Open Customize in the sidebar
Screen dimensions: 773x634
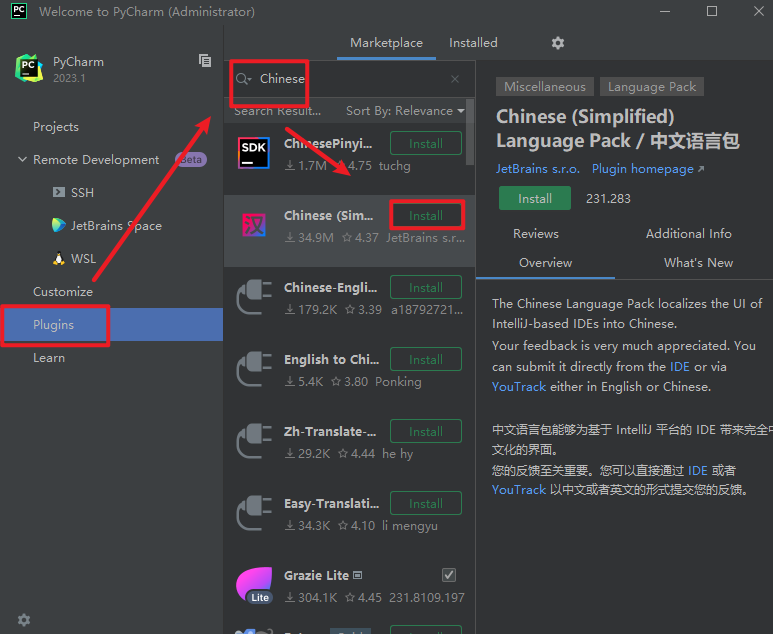pyautogui.click(x=63, y=291)
